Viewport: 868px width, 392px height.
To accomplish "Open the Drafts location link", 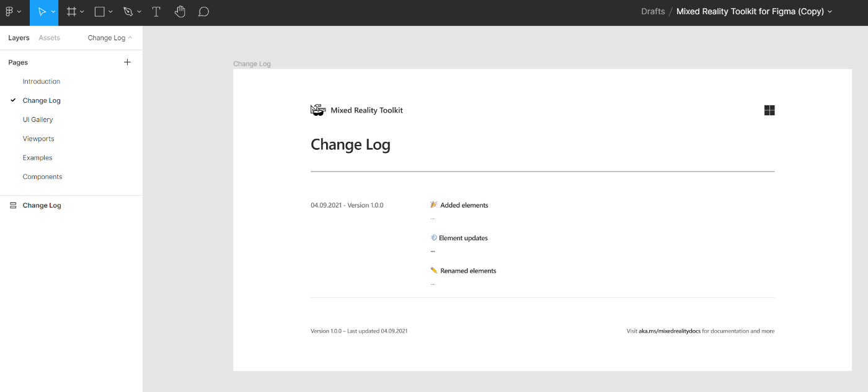I will tap(653, 11).
